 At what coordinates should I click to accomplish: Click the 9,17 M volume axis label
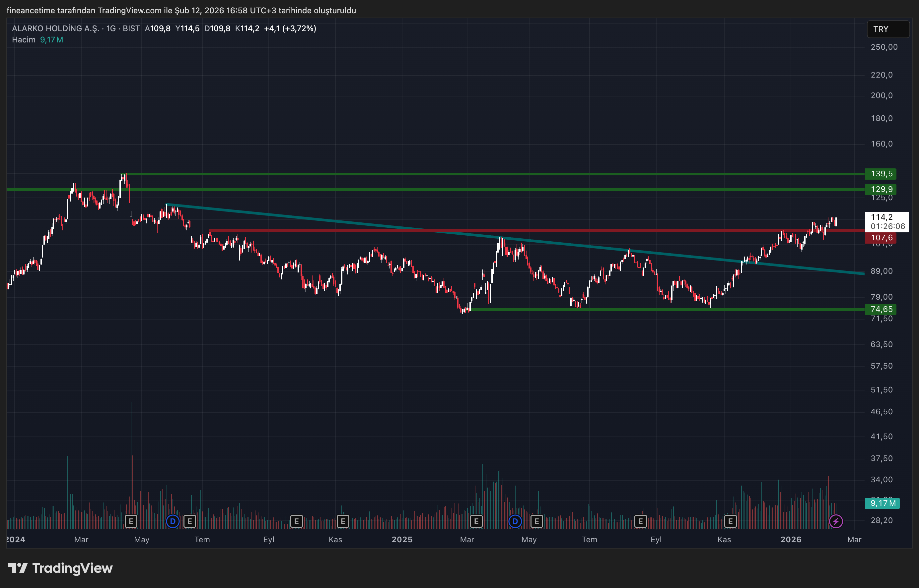click(x=882, y=503)
